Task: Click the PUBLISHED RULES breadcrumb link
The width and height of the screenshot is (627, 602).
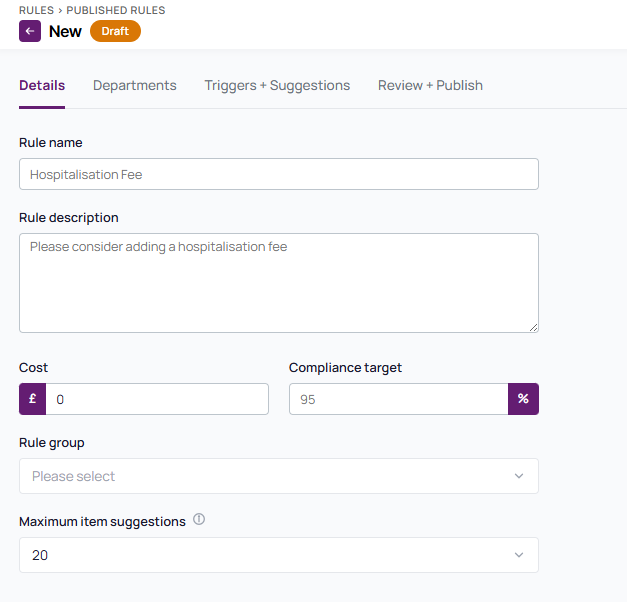Action: pyautogui.click(x=116, y=10)
